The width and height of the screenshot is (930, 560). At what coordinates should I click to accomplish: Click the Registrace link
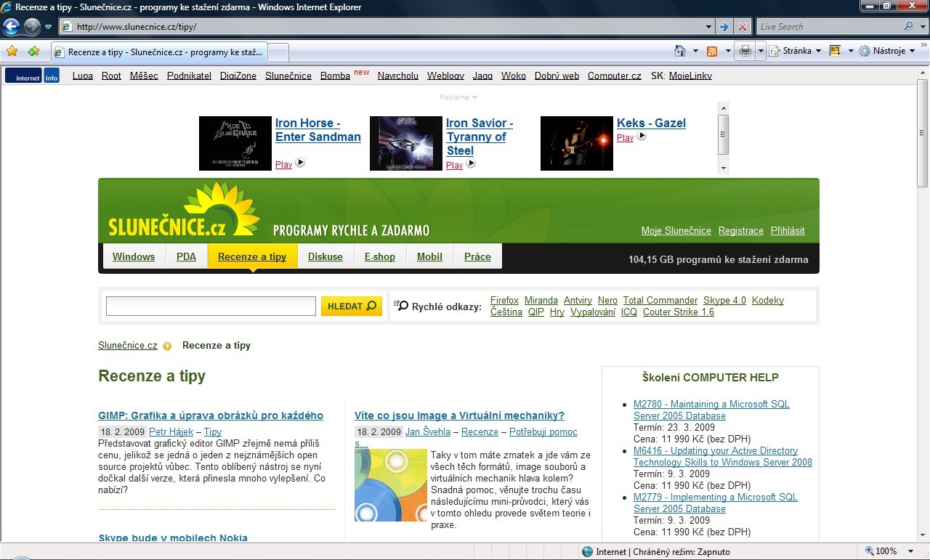(x=741, y=230)
